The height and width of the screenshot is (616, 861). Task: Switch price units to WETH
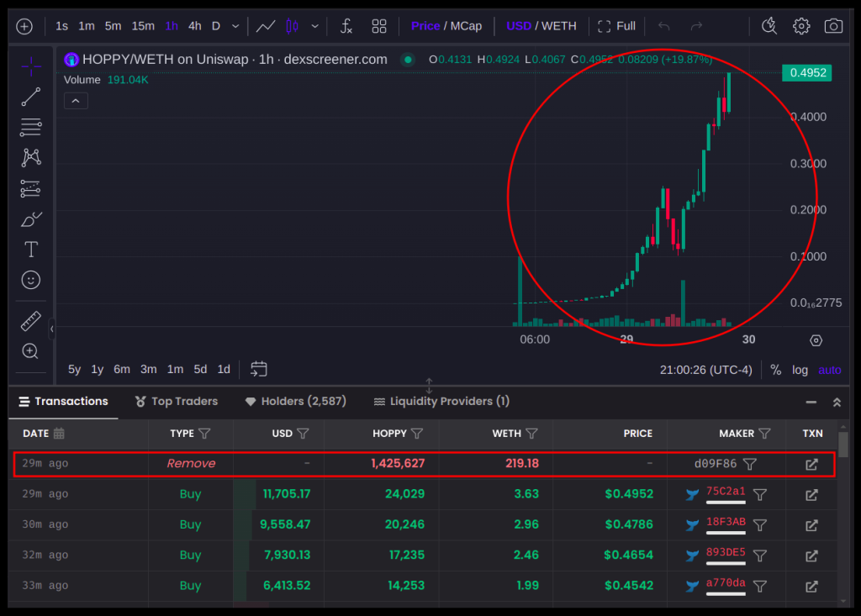pyautogui.click(x=558, y=26)
